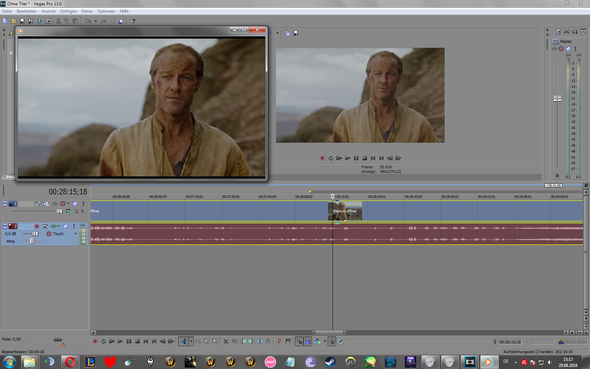
Task: Toggle snapping in bottom toolbar
Action: point(299,342)
